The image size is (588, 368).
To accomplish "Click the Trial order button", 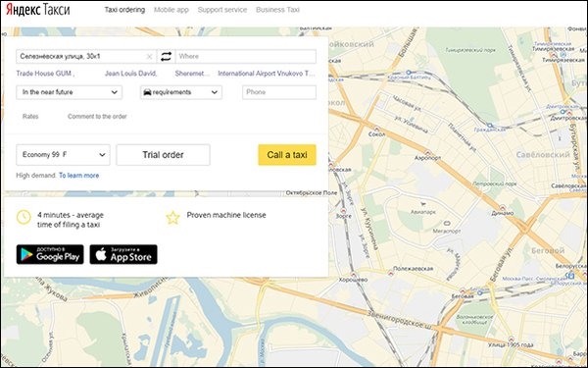I will click(x=163, y=155).
